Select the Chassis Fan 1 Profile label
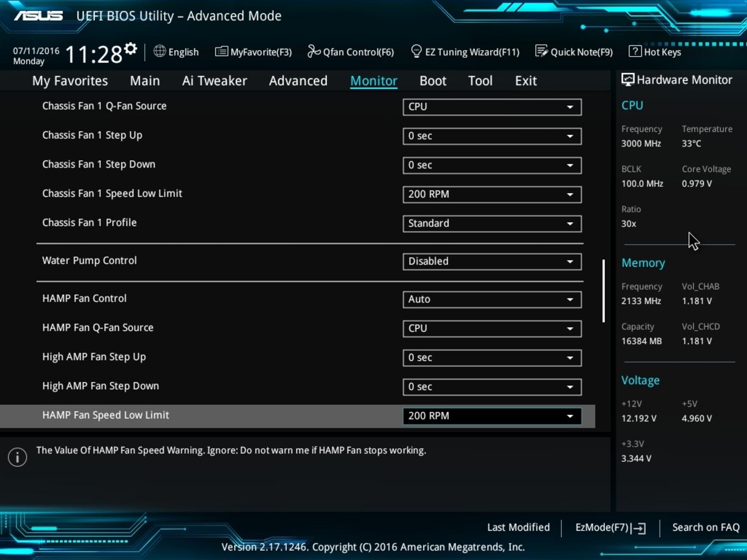Image resolution: width=747 pixels, height=560 pixels. tap(90, 222)
